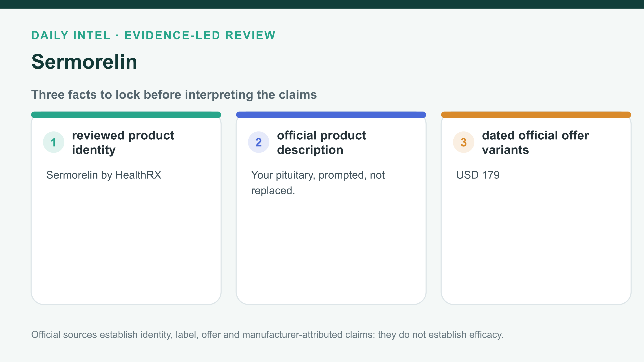
Task: Select the green bar atop card one
Action: click(126, 115)
